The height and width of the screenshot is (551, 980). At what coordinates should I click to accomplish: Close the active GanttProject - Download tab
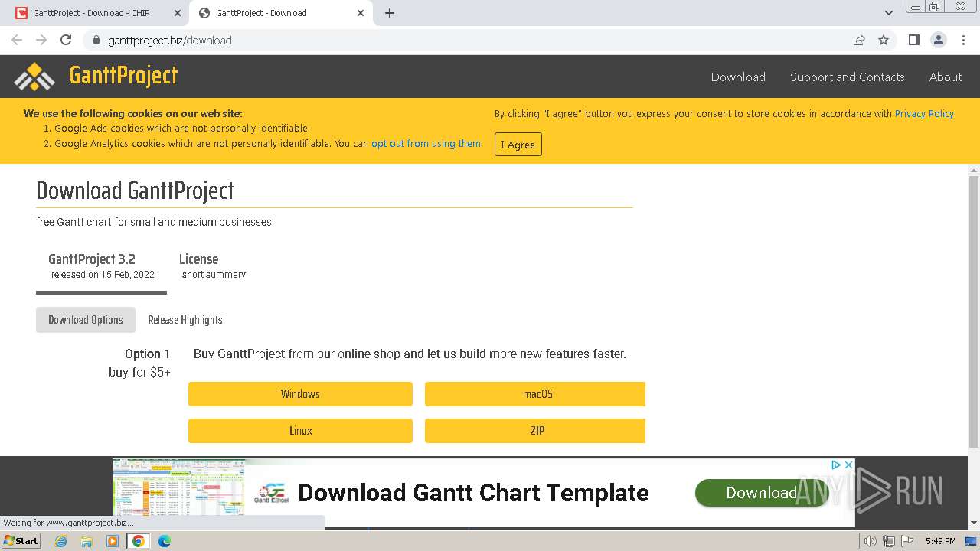click(x=361, y=13)
